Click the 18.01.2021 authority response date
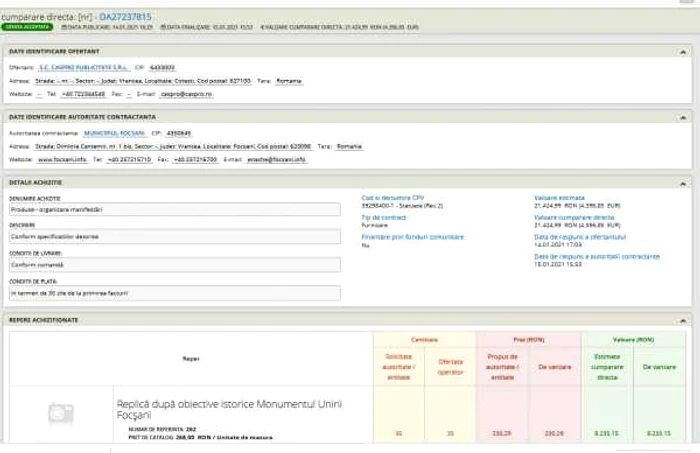 558,264
